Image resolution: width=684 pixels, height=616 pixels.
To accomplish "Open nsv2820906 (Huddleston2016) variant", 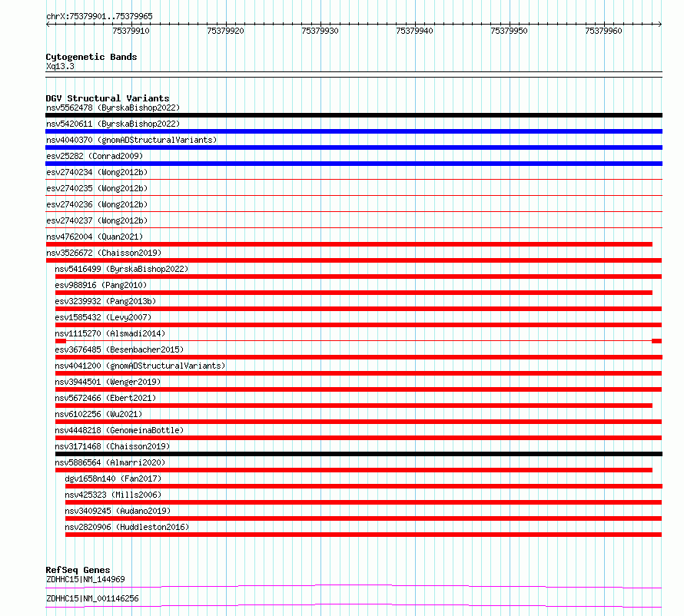I will tap(127, 527).
